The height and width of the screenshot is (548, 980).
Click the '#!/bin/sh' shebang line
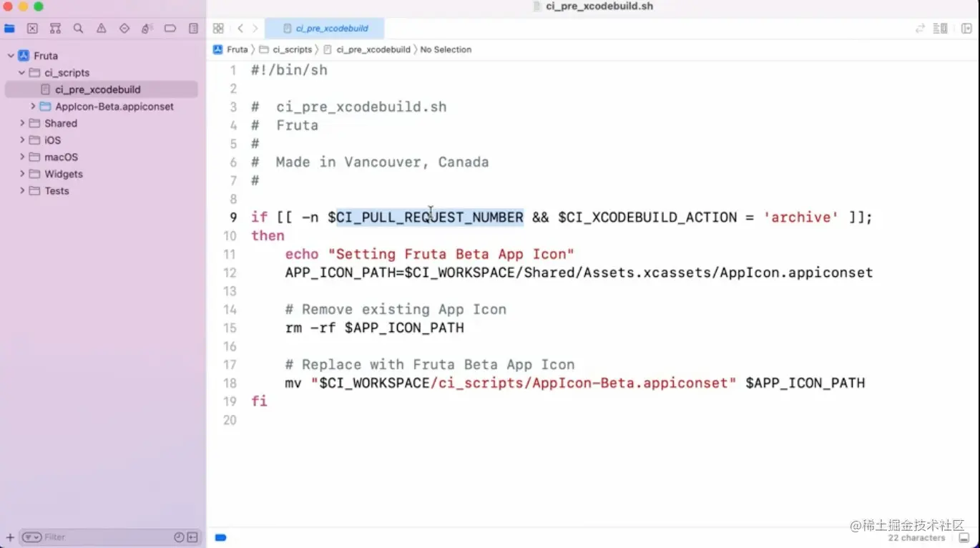click(x=289, y=70)
